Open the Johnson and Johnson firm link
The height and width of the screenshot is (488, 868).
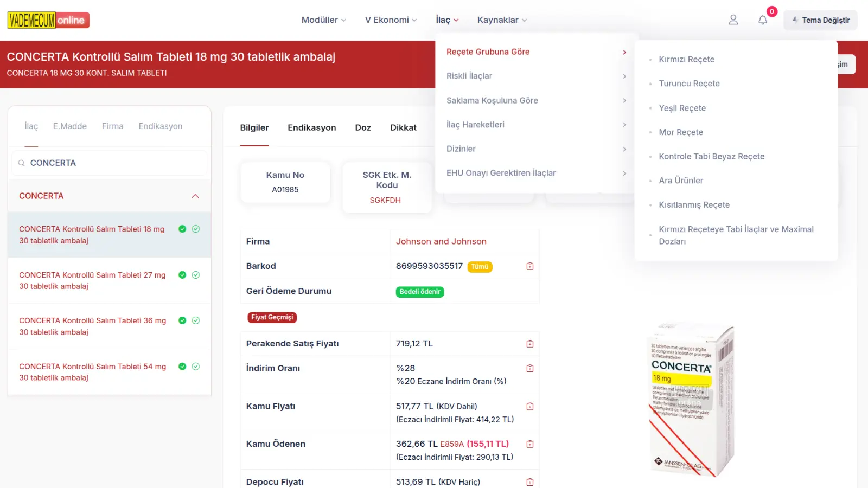(x=441, y=241)
